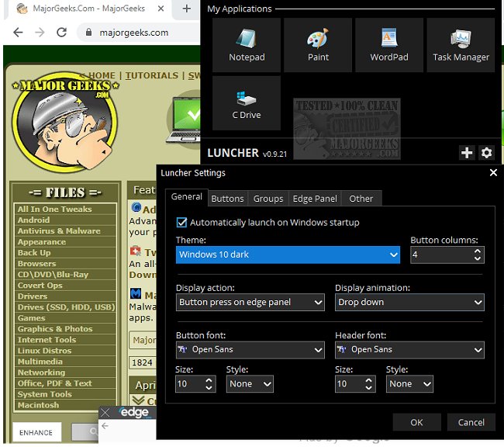The width and height of the screenshot is (504, 447).
Task: Switch to the Edge Panel tab
Action: click(315, 199)
